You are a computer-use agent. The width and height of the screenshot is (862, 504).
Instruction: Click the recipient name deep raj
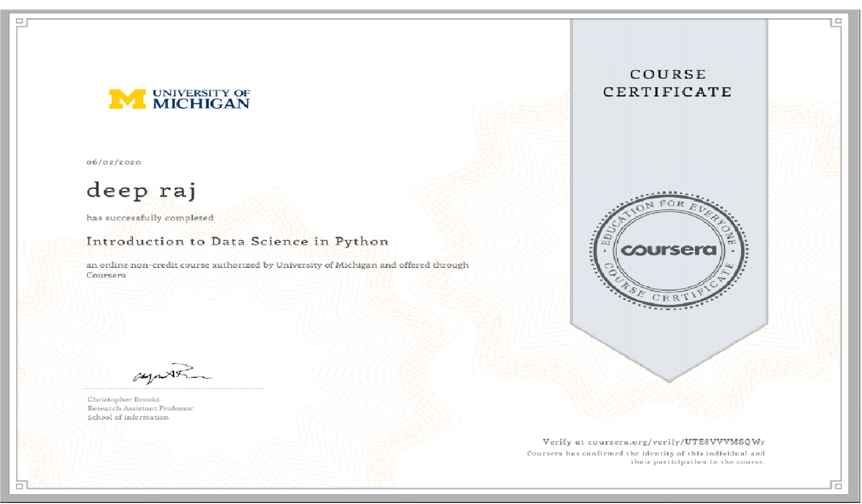tap(141, 191)
